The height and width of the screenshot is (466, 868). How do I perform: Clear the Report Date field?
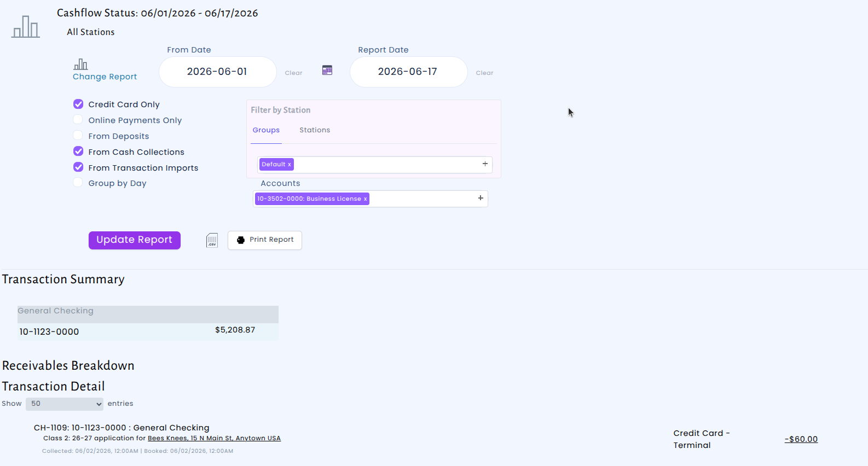tap(484, 73)
